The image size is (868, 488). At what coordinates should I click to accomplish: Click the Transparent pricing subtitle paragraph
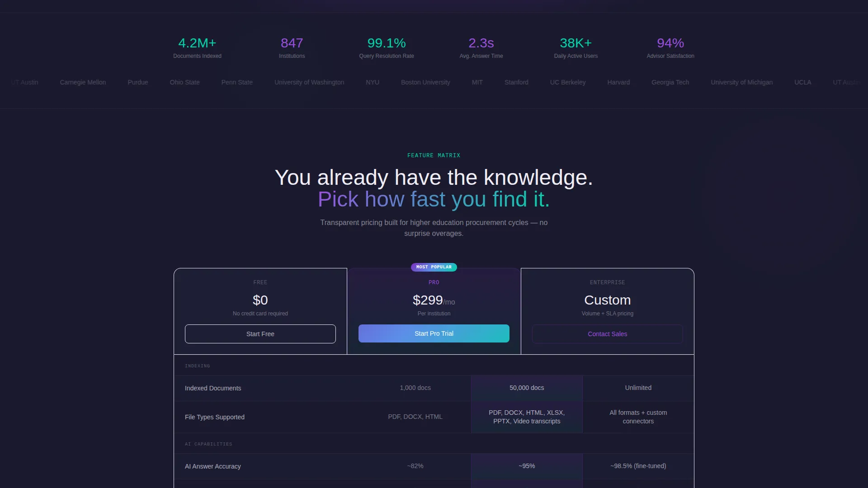point(434,228)
